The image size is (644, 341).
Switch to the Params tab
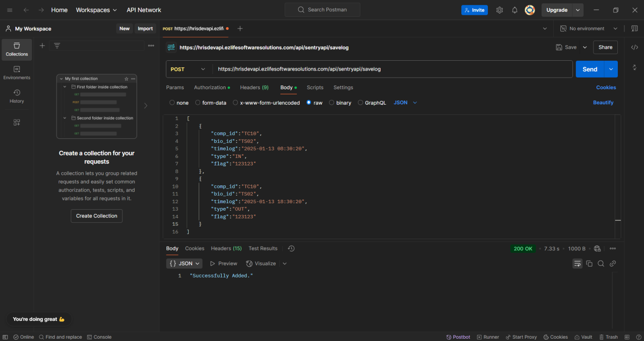point(175,87)
